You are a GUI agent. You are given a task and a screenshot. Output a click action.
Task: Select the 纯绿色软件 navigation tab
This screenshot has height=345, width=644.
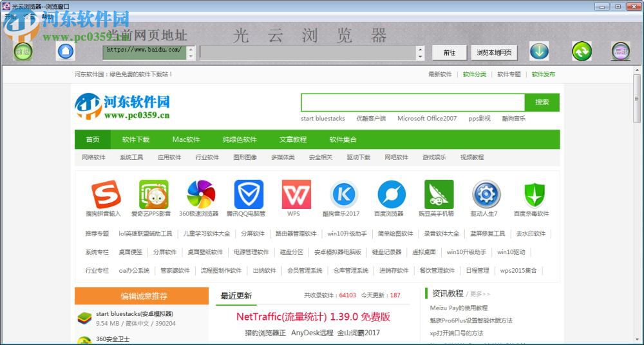pyautogui.click(x=240, y=139)
